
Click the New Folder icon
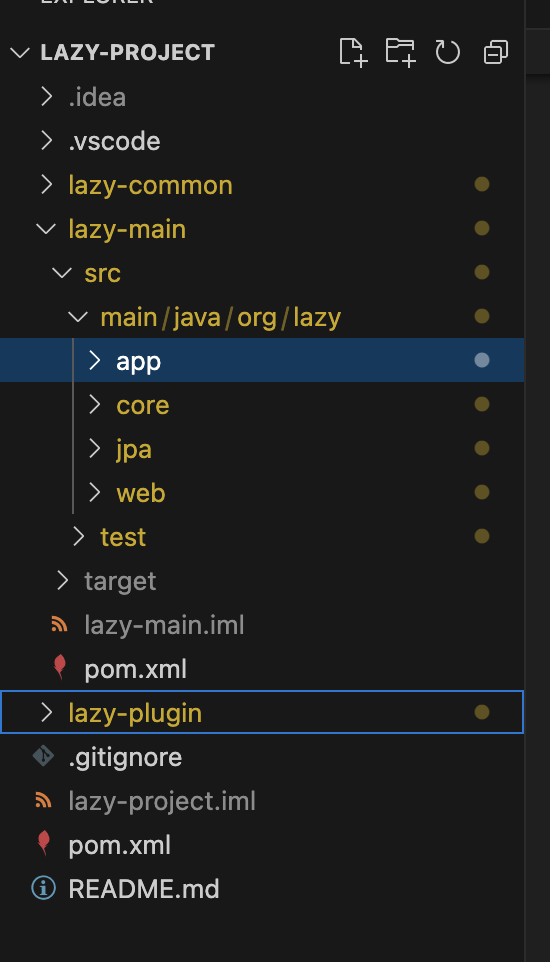point(401,52)
